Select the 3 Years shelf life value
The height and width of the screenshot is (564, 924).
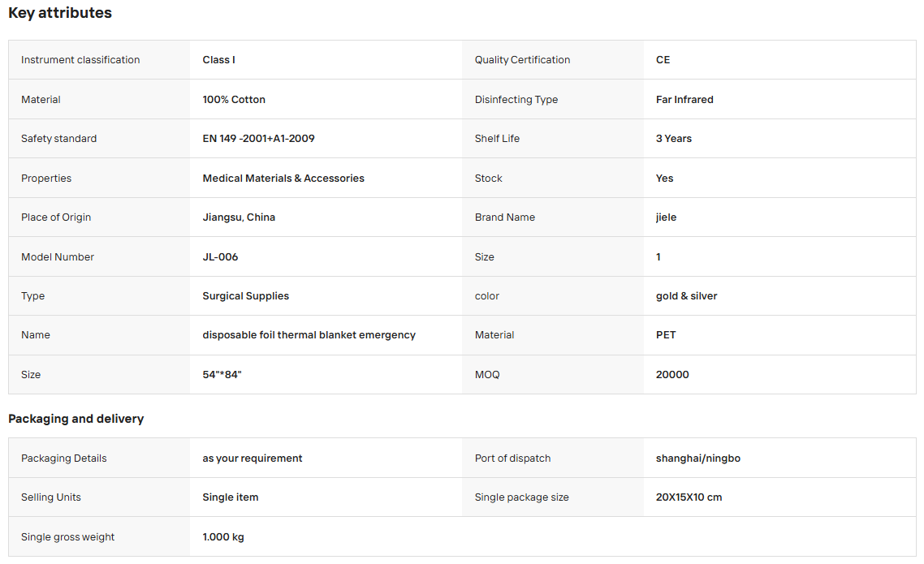(674, 138)
